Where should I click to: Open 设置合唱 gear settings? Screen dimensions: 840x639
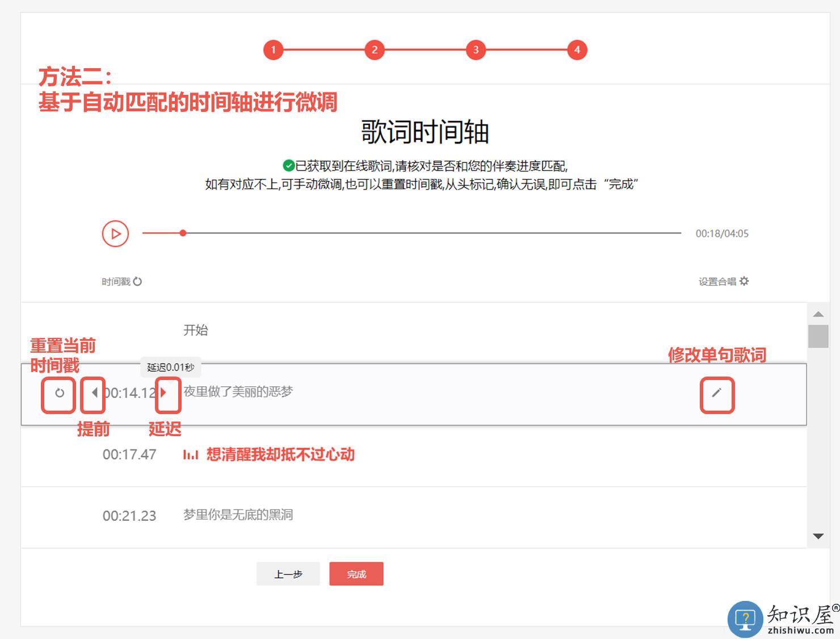pyautogui.click(x=744, y=281)
